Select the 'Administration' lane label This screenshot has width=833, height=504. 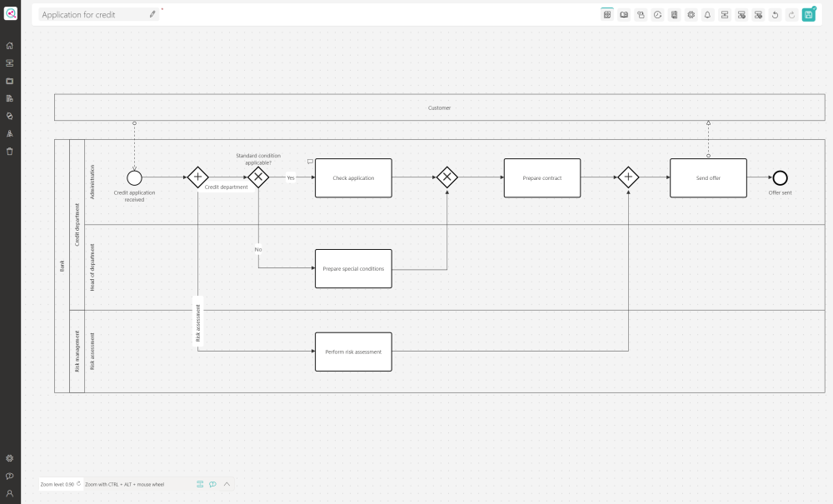pos(92,182)
